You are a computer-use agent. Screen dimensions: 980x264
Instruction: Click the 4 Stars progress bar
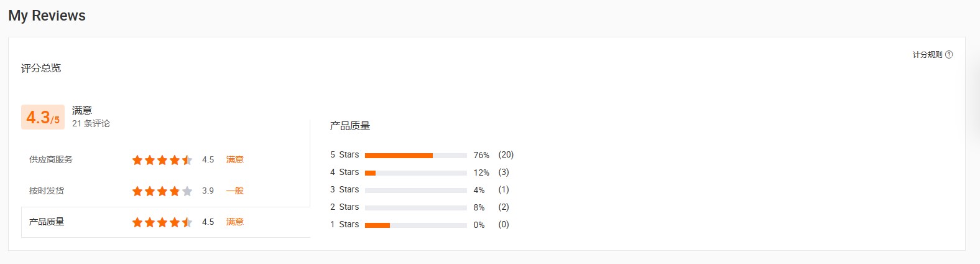click(415, 172)
